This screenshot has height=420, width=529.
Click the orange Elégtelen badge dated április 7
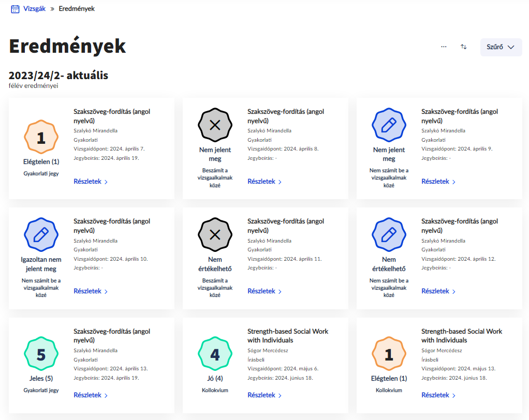pos(41,138)
